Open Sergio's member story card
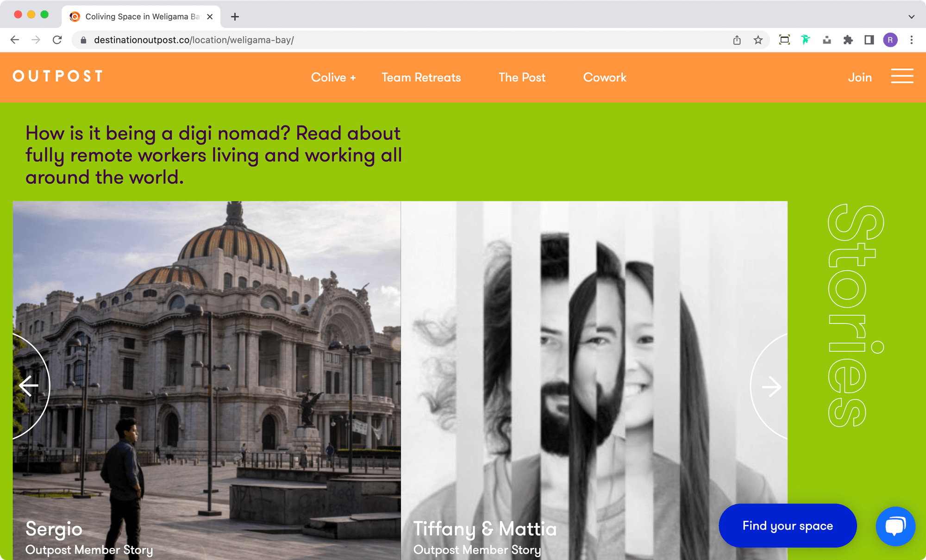926x560 pixels. point(206,380)
